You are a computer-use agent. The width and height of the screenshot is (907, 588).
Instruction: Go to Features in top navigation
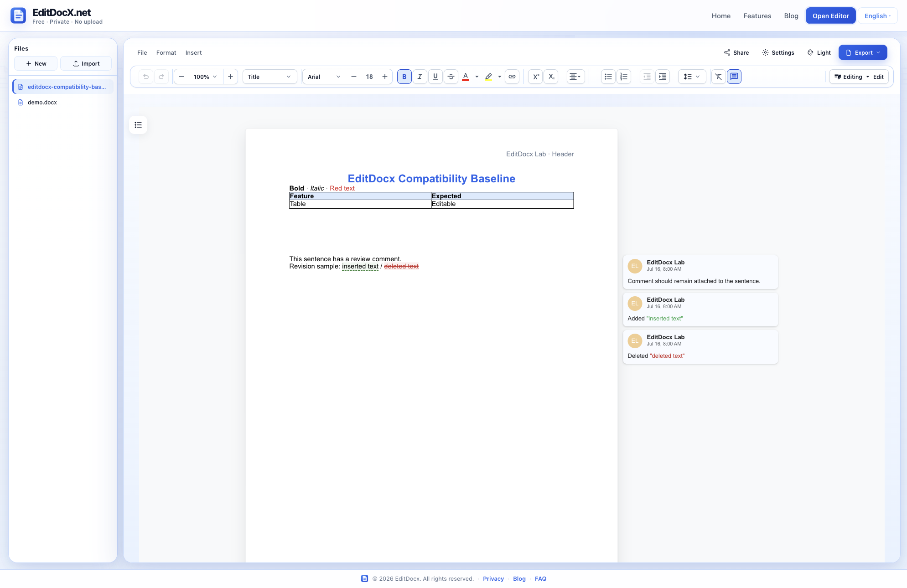[757, 16]
